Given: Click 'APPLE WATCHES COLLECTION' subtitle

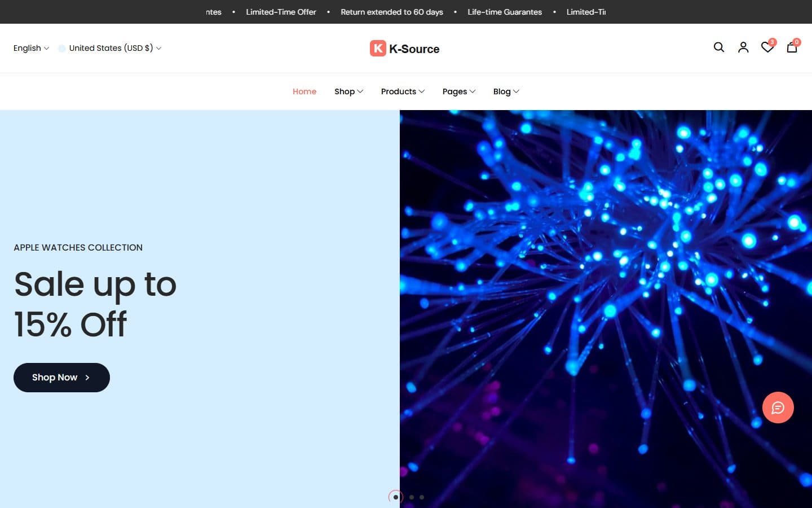Looking at the screenshot, I should click(78, 247).
